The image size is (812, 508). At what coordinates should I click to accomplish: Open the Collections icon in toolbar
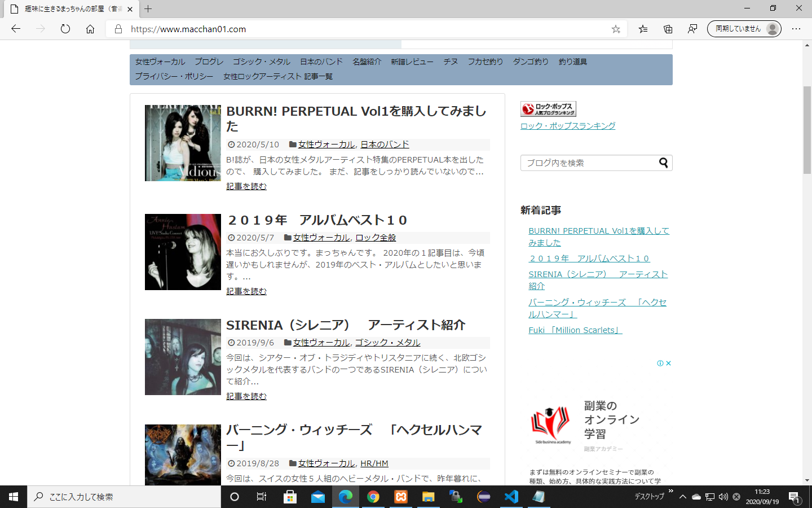pyautogui.click(x=668, y=29)
